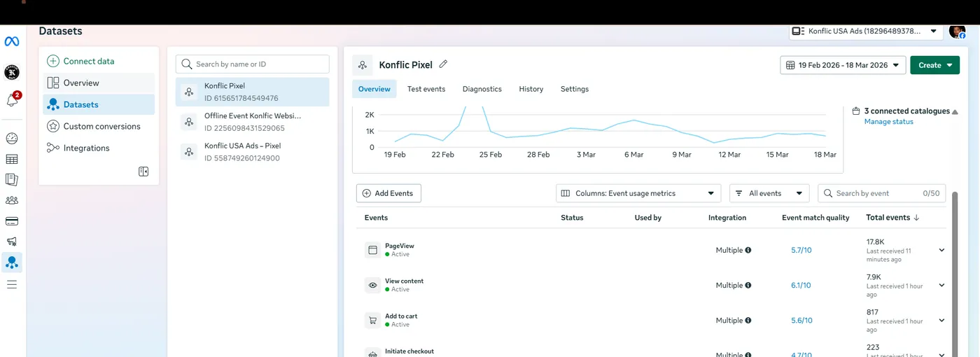Click info icon in View content Integration cell

point(748,285)
